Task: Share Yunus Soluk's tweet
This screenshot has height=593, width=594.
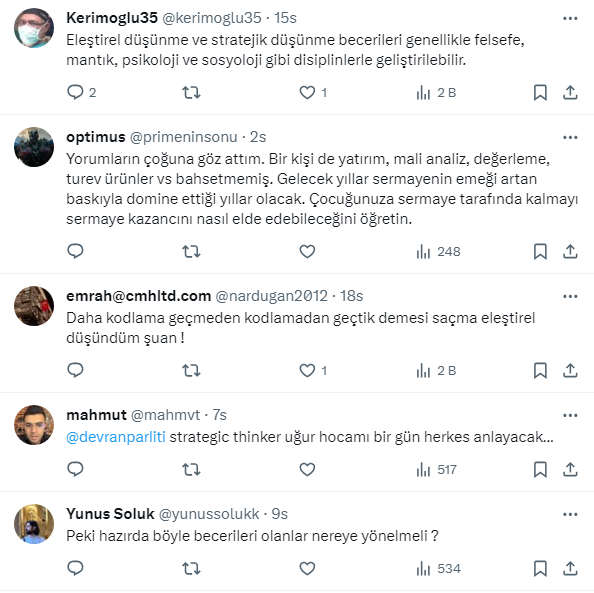Action: pos(570,569)
